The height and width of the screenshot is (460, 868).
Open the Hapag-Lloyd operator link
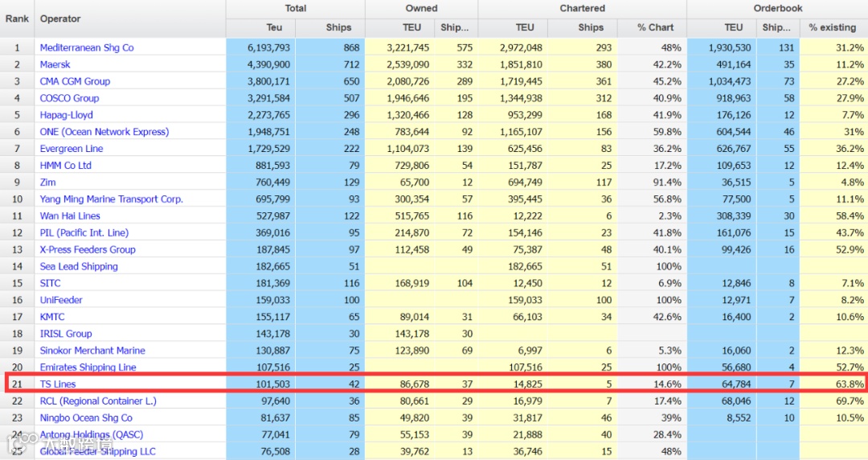[x=66, y=115]
